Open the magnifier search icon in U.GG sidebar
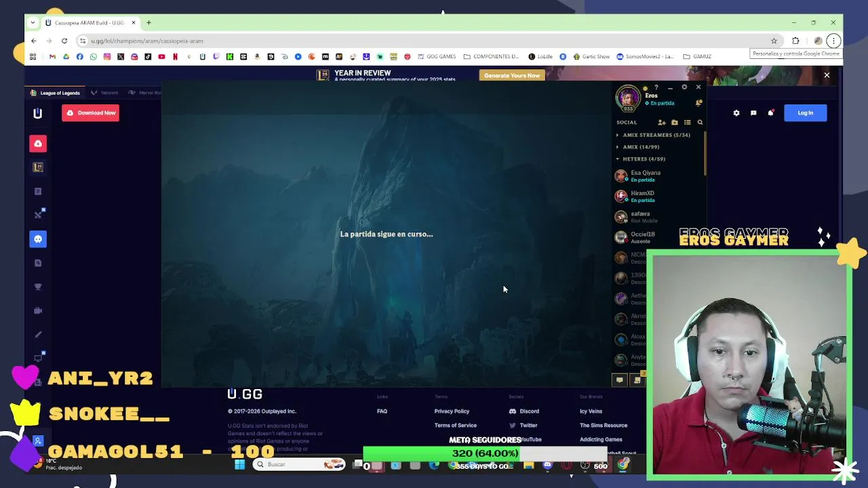 click(x=38, y=263)
